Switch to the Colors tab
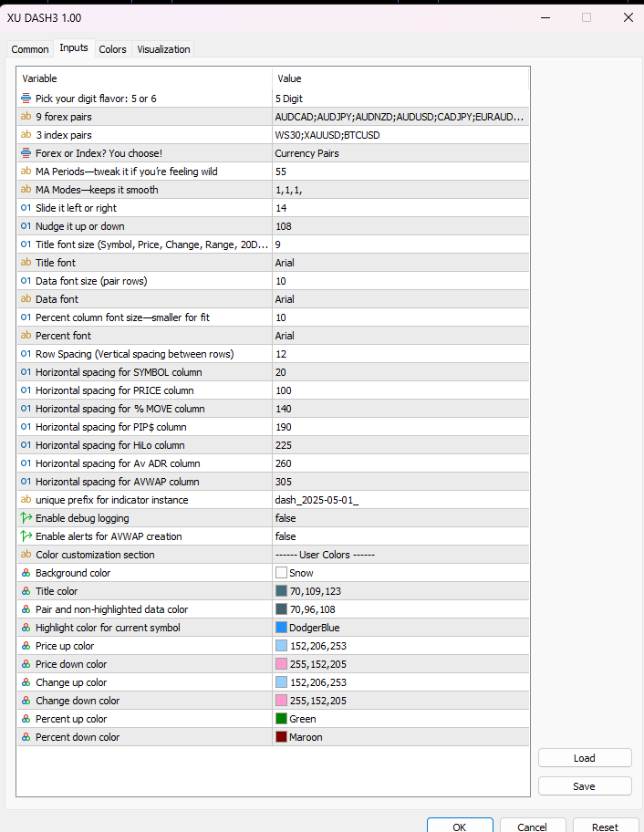The image size is (644, 832). [113, 49]
